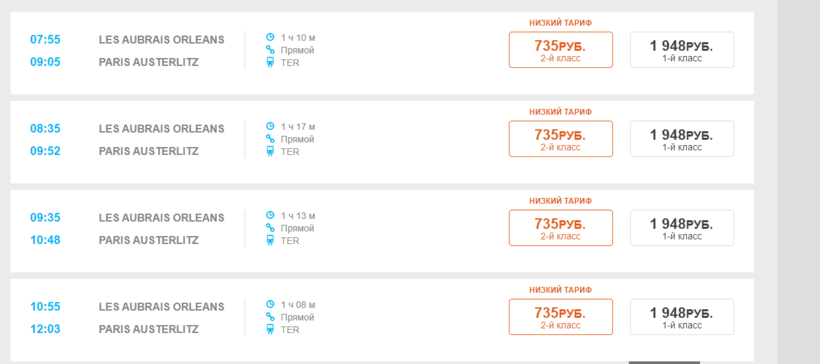Click the direct route icon for 07:55 train
Viewport: 820px width, 364px height.
pyautogui.click(x=270, y=50)
